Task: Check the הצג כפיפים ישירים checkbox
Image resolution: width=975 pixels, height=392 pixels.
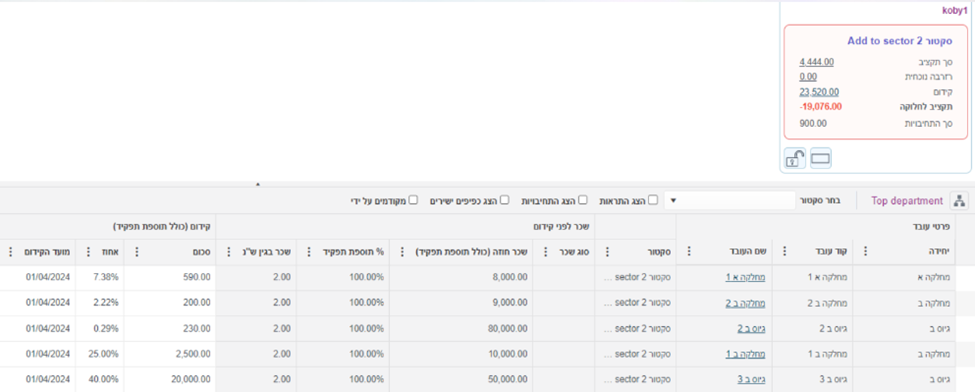Action: pyautogui.click(x=505, y=200)
